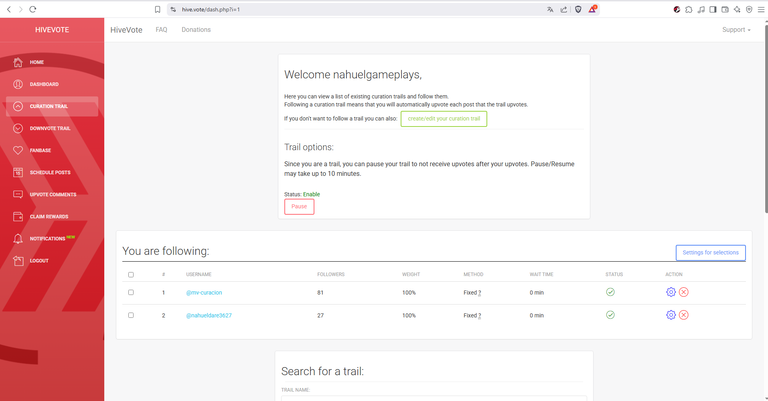Open settings gear for @nahueldare3627 trail
This screenshot has width=768, height=401.
(x=671, y=315)
